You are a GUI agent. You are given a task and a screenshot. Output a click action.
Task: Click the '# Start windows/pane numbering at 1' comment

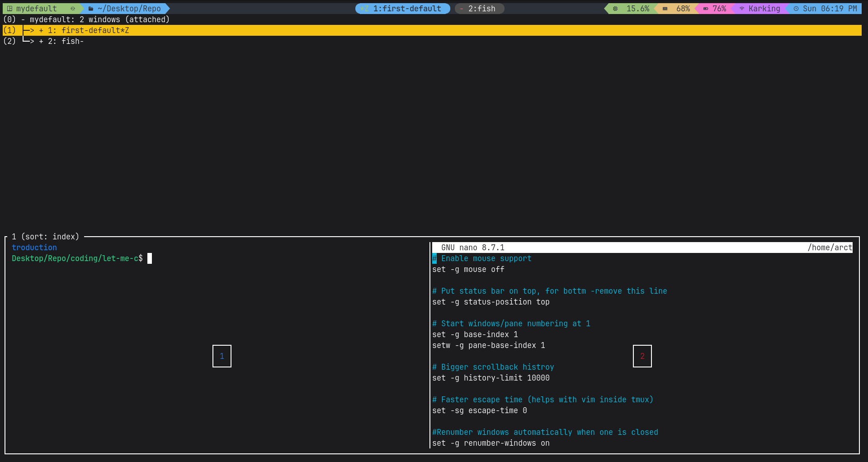(511, 324)
